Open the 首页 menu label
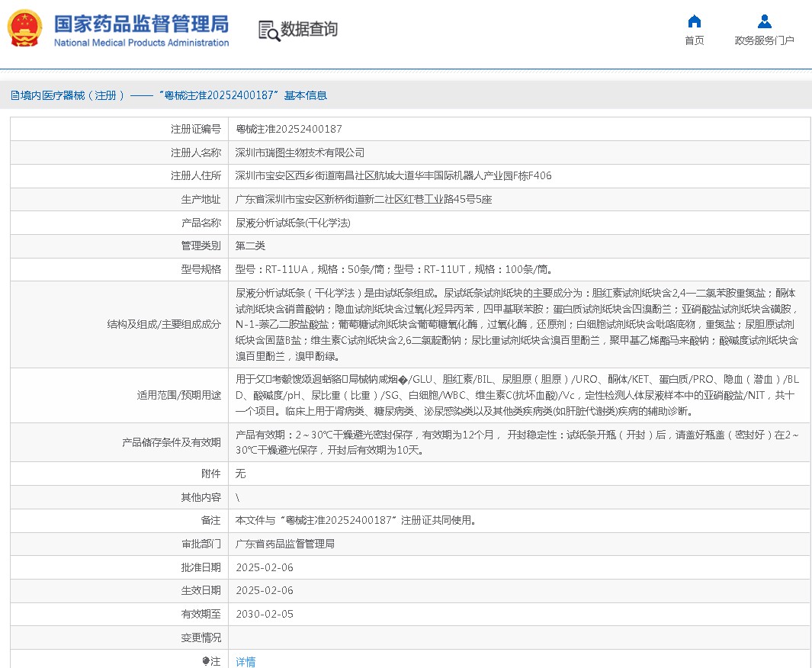Viewport: 812px width, 668px height. point(694,40)
